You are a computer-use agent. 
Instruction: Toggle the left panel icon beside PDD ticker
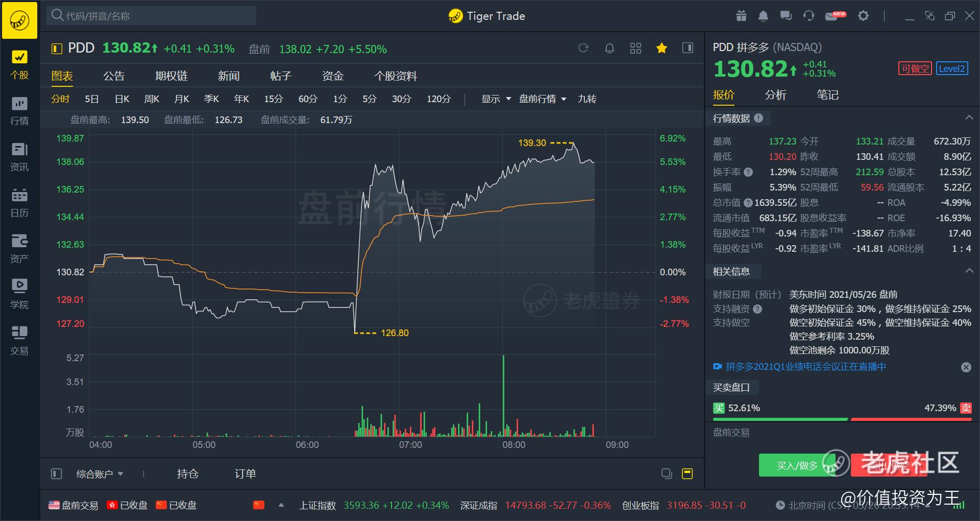click(56, 49)
